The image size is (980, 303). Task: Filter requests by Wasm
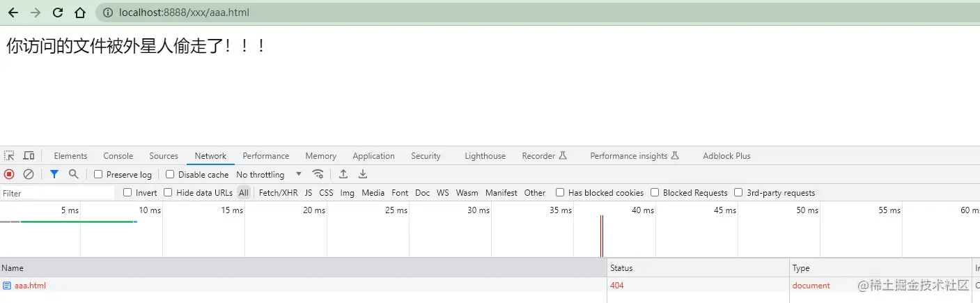point(467,193)
